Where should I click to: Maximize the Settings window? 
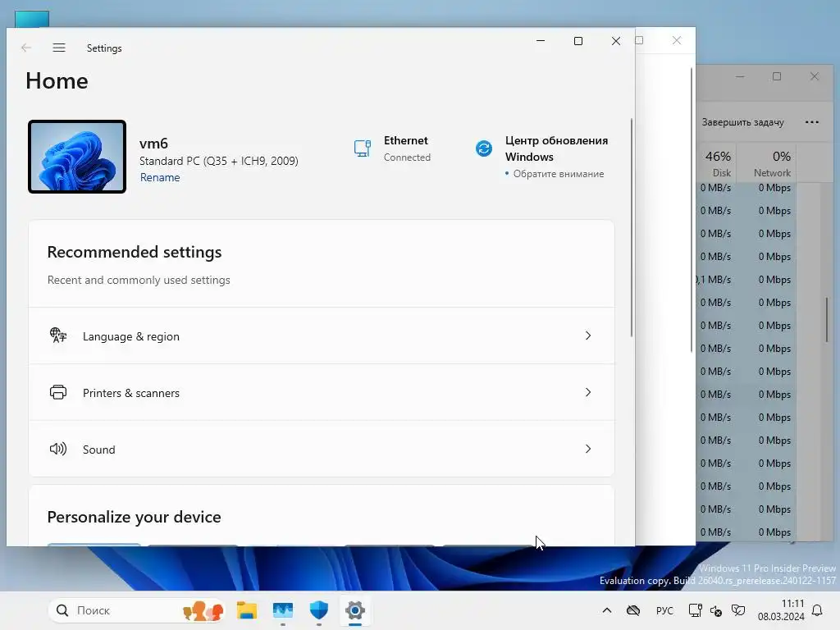578,41
